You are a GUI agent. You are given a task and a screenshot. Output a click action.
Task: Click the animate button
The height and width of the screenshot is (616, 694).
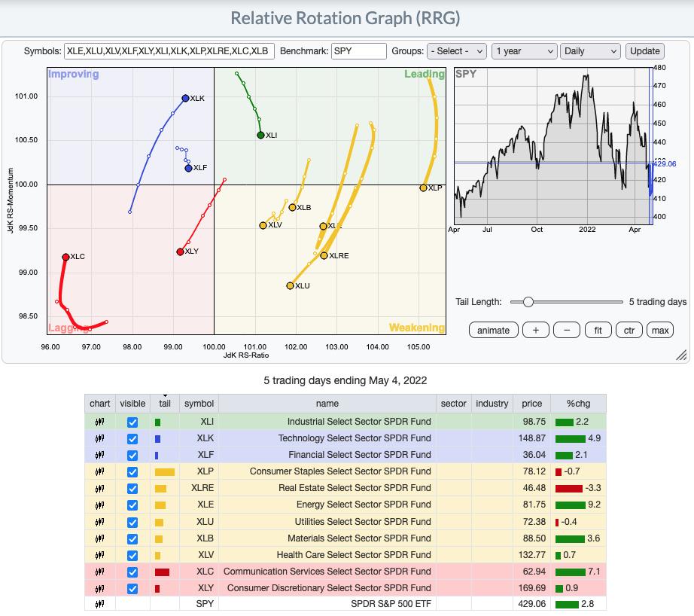coord(493,331)
